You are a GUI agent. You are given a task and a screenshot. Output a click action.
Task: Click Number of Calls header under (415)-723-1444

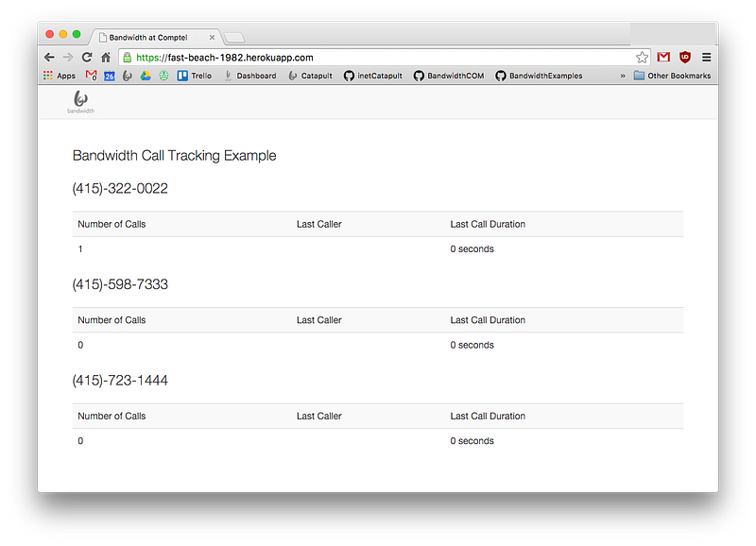[x=112, y=416]
